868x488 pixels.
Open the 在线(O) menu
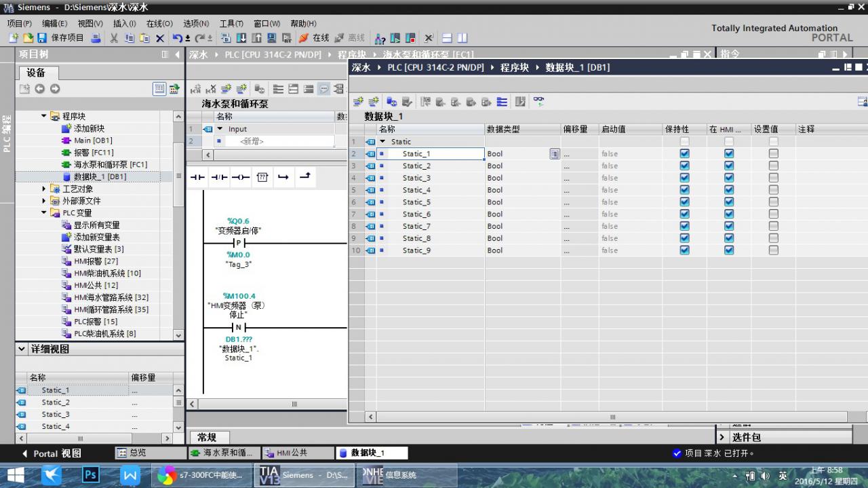(x=159, y=23)
